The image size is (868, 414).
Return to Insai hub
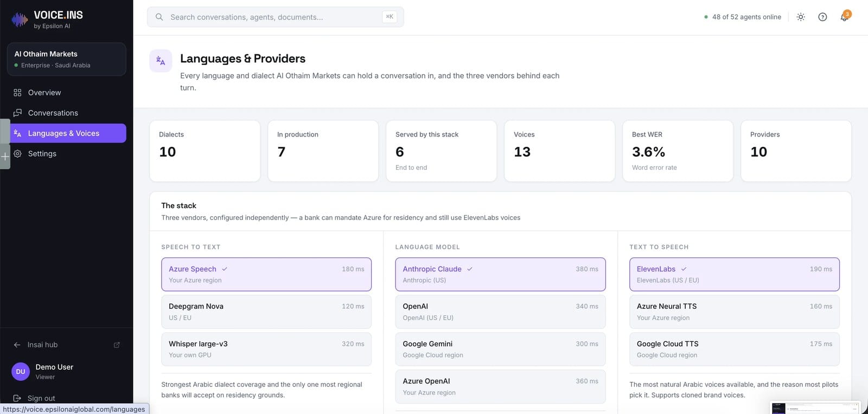click(x=67, y=345)
